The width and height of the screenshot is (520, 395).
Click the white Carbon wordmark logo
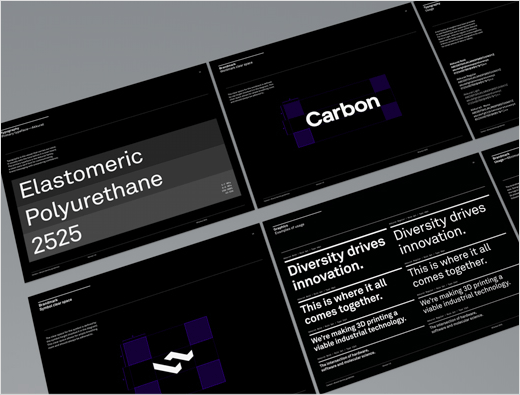343,111
